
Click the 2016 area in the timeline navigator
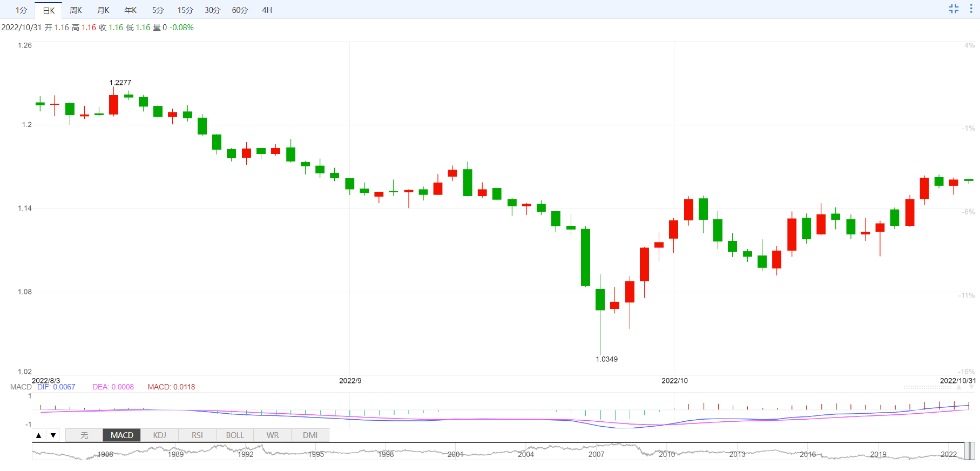pyautogui.click(x=808, y=454)
